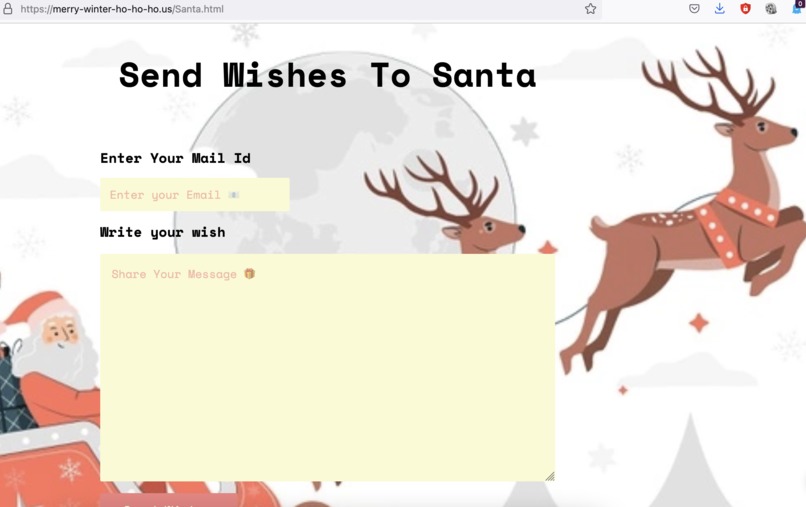806x507 pixels.
Task: Click the Send Wishes To Santa heading
Action: pyautogui.click(x=327, y=75)
